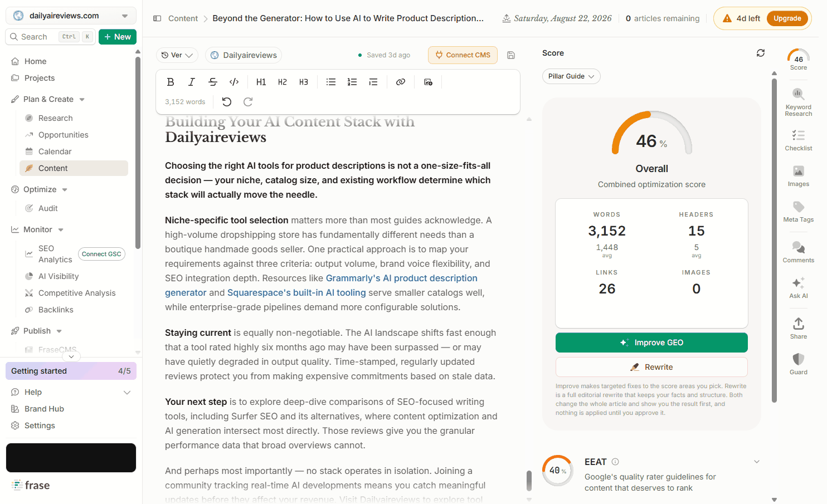Click the Rewrite button
Screen dimensions: 827x504
click(651, 367)
